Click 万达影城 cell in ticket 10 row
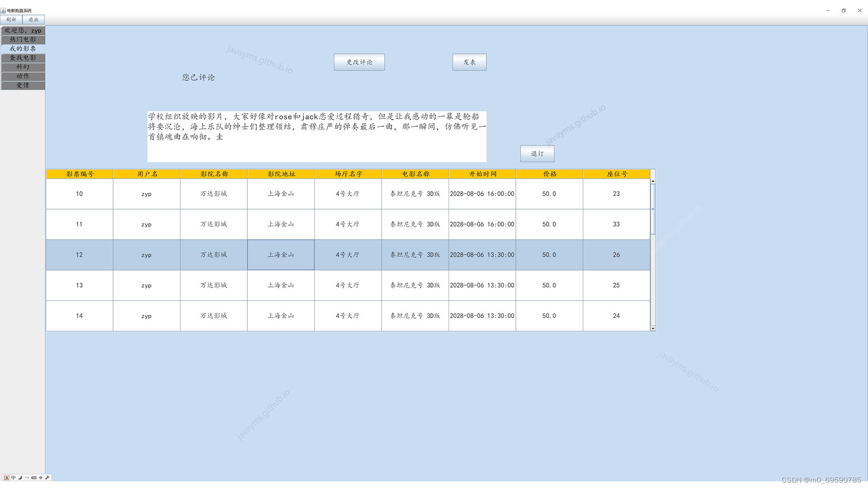The height and width of the screenshot is (488, 868). [x=214, y=194]
